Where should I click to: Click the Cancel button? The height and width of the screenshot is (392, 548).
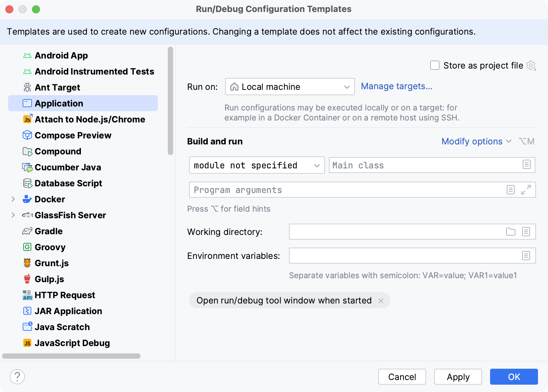point(402,377)
